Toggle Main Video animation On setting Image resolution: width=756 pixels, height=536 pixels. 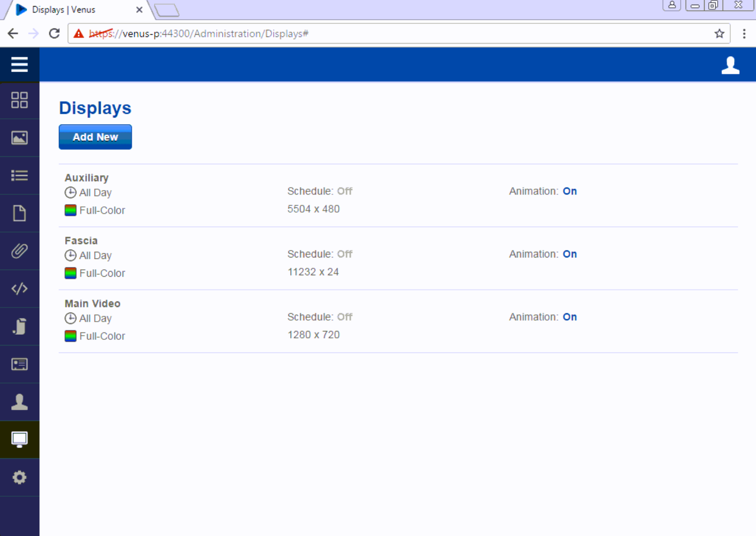[569, 317]
